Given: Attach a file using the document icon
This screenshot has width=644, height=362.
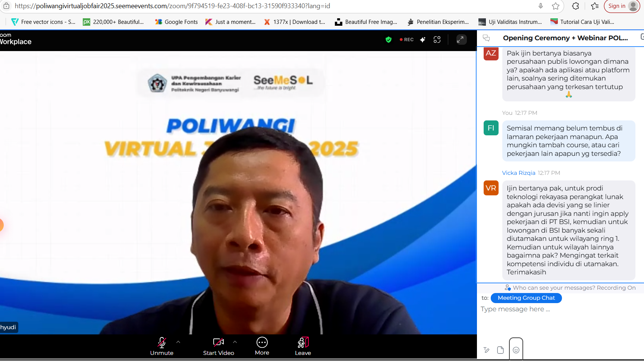Looking at the screenshot, I should pyautogui.click(x=500, y=350).
